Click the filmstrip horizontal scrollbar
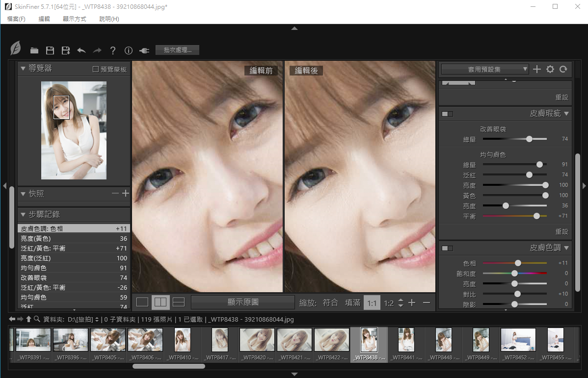Viewport: 588px width, 378px height. pos(169,366)
